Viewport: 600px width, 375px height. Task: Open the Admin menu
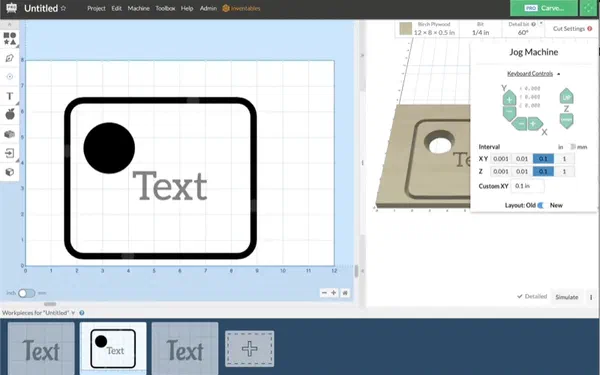[x=208, y=8]
